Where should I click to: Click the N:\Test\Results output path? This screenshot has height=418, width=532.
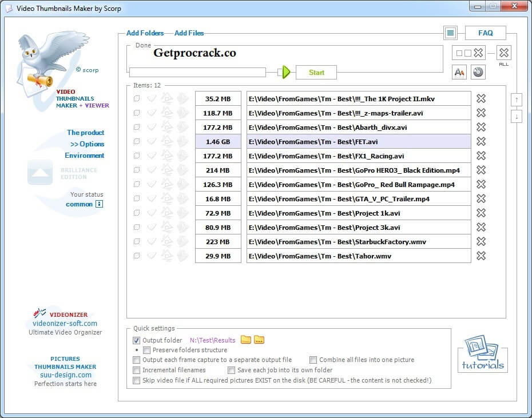point(212,340)
